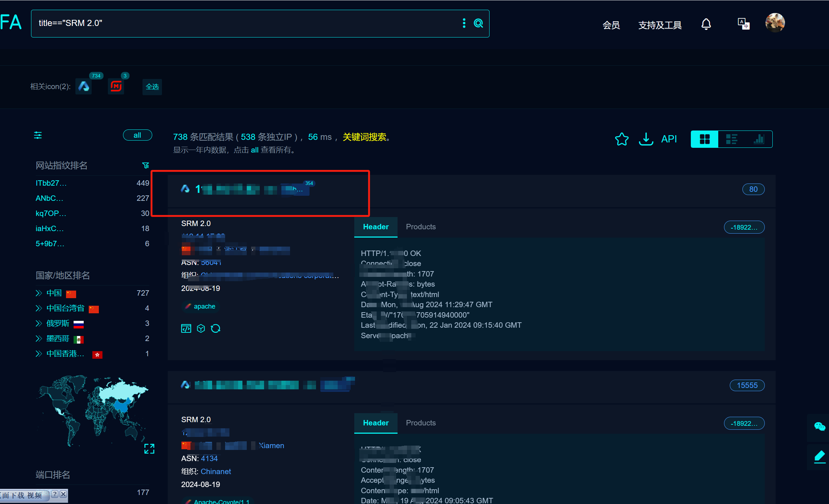
Task: Click the API link
Action: click(669, 139)
